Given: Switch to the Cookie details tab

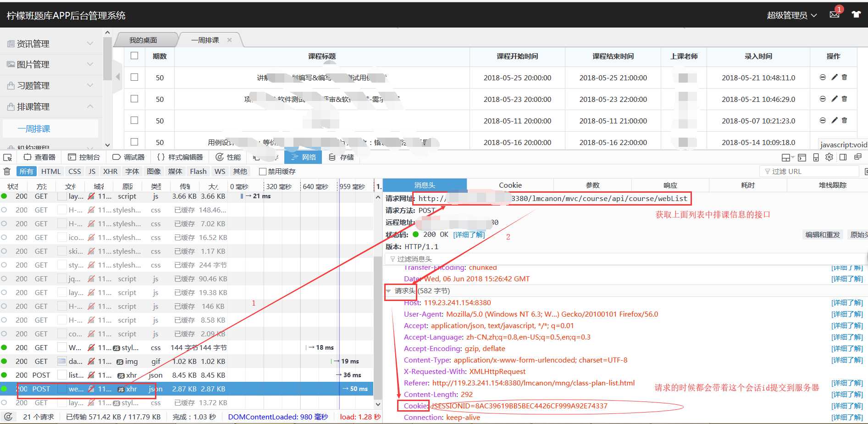Looking at the screenshot, I should click(x=510, y=185).
